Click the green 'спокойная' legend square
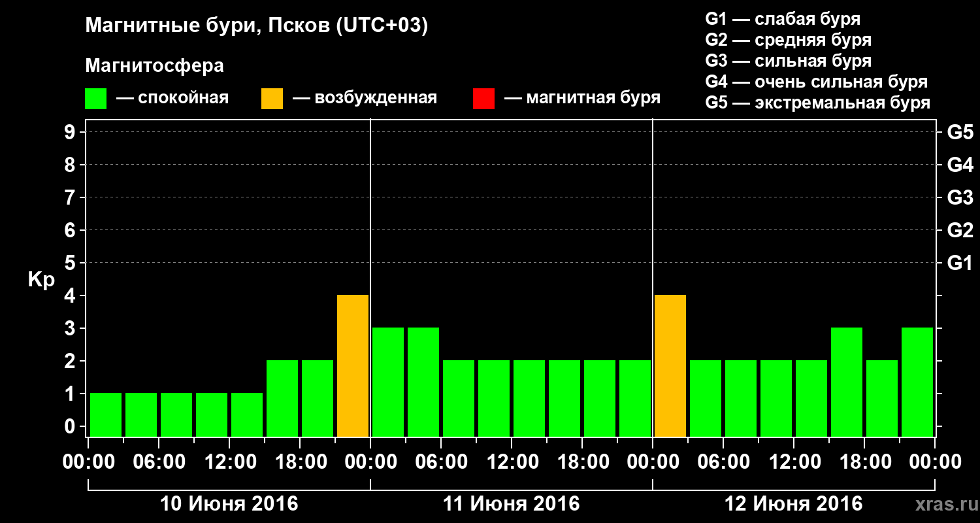 95,99
